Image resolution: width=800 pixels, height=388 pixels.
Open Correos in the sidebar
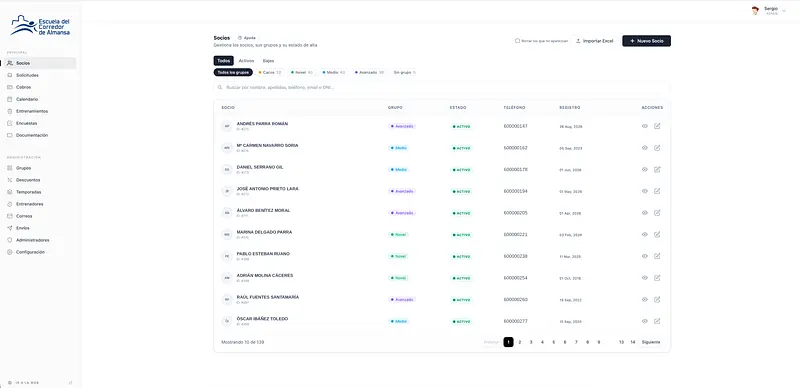[x=41, y=216]
